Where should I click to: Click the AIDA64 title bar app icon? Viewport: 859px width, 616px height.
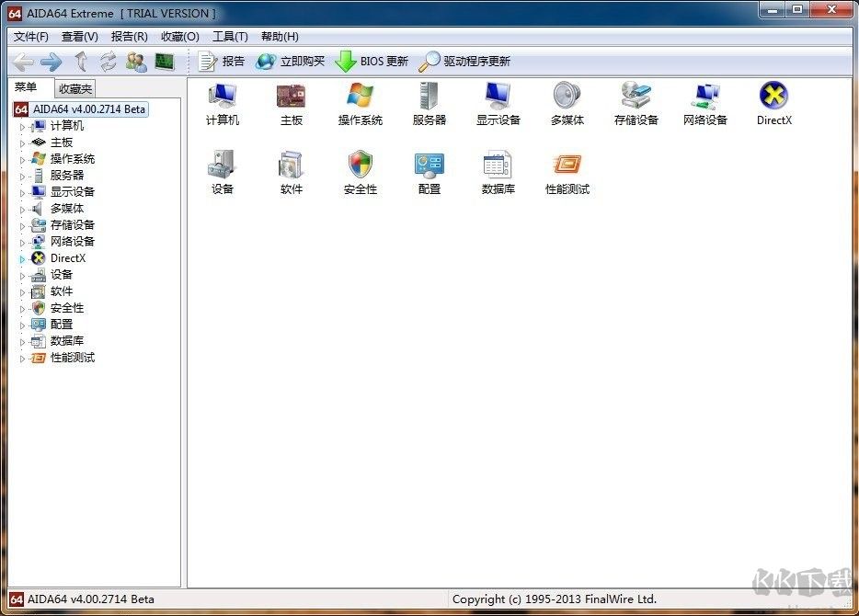coord(15,14)
